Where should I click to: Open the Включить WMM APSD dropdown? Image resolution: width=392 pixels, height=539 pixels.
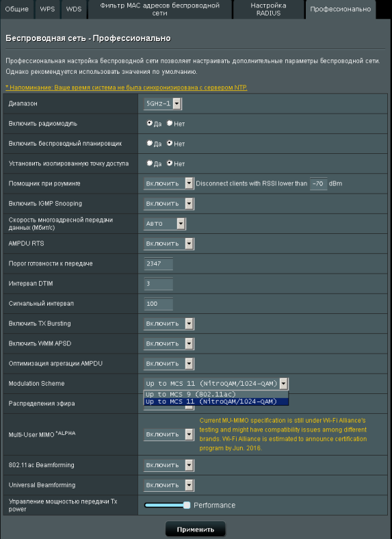coord(169,344)
